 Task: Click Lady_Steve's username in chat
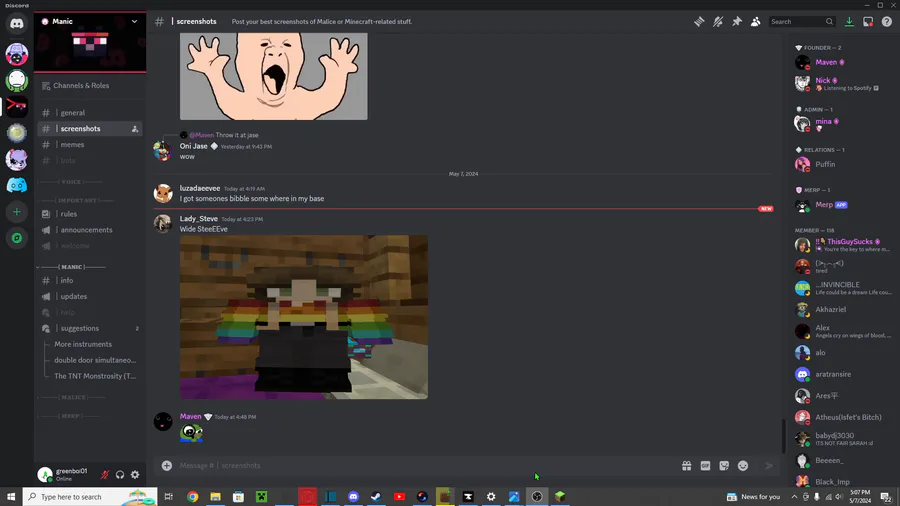pyautogui.click(x=199, y=219)
